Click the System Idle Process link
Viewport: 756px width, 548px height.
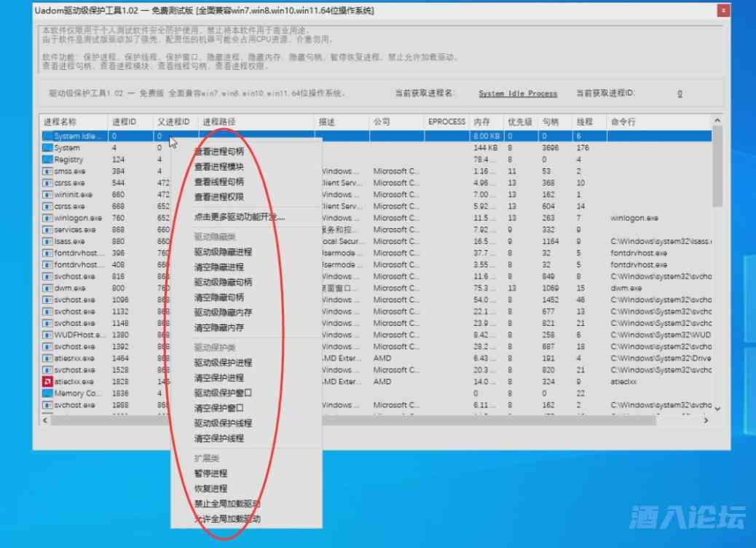[x=518, y=93]
